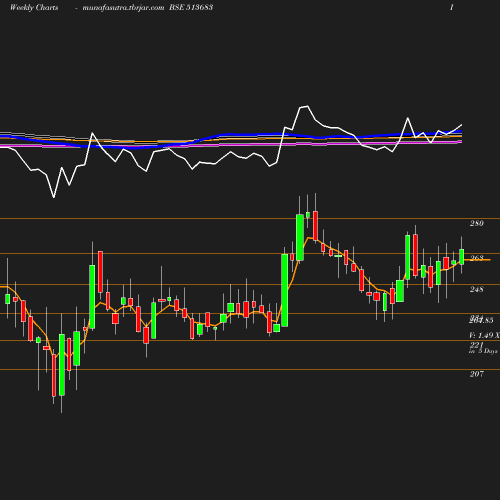This screenshot has height=500, width=500.
Task: Click the munafasutra.tbrjar.com site label
Action: (123, 8)
